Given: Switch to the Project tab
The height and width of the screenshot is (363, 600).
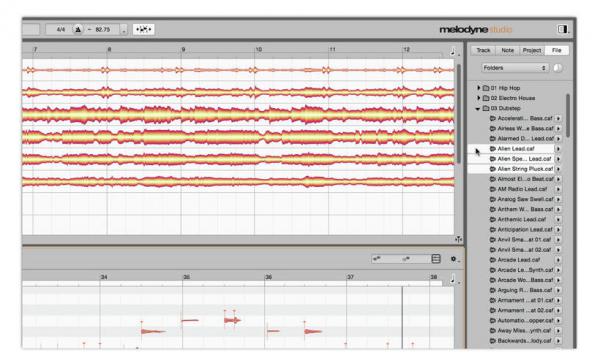Looking at the screenshot, I should point(532,50).
